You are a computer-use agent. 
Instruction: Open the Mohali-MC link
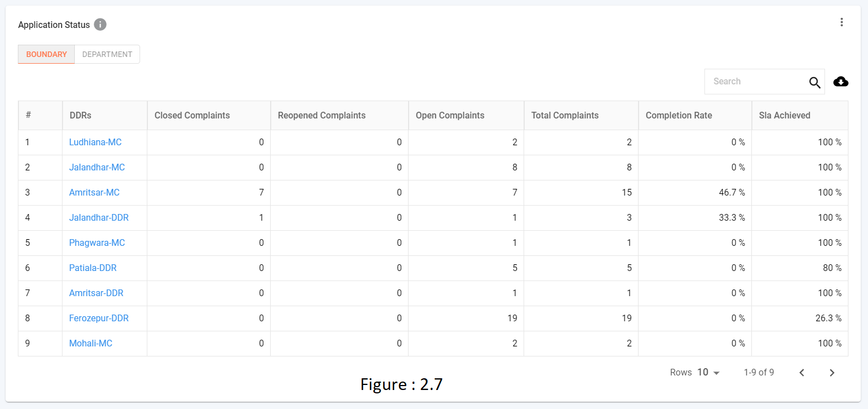pos(90,344)
